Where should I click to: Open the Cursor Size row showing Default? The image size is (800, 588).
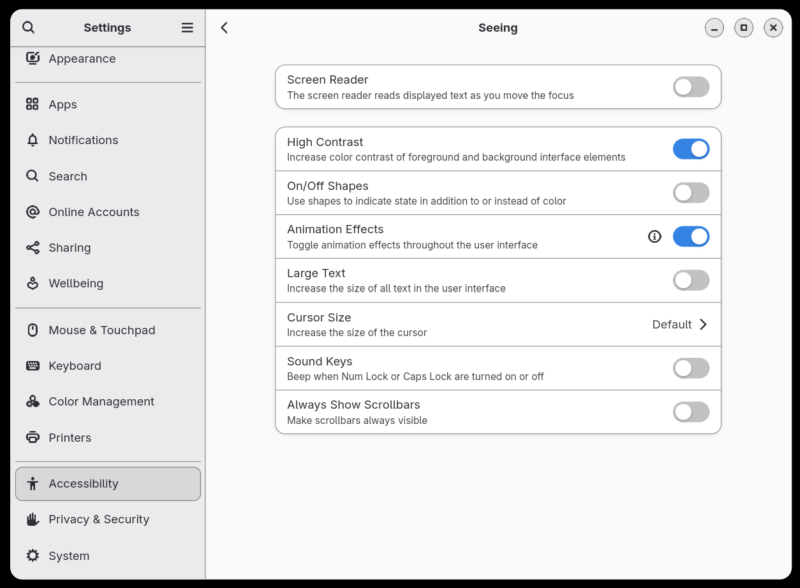[497, 325]
